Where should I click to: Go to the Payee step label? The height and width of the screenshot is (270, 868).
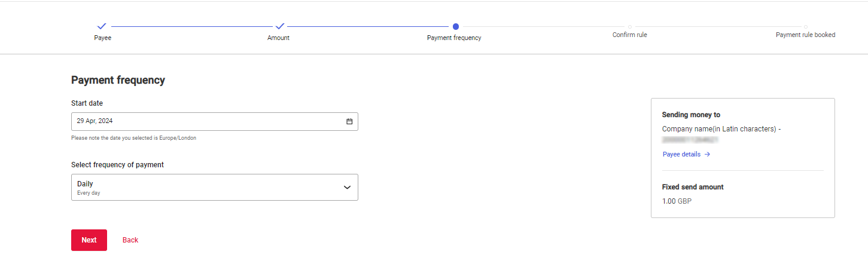click(103, 38)
